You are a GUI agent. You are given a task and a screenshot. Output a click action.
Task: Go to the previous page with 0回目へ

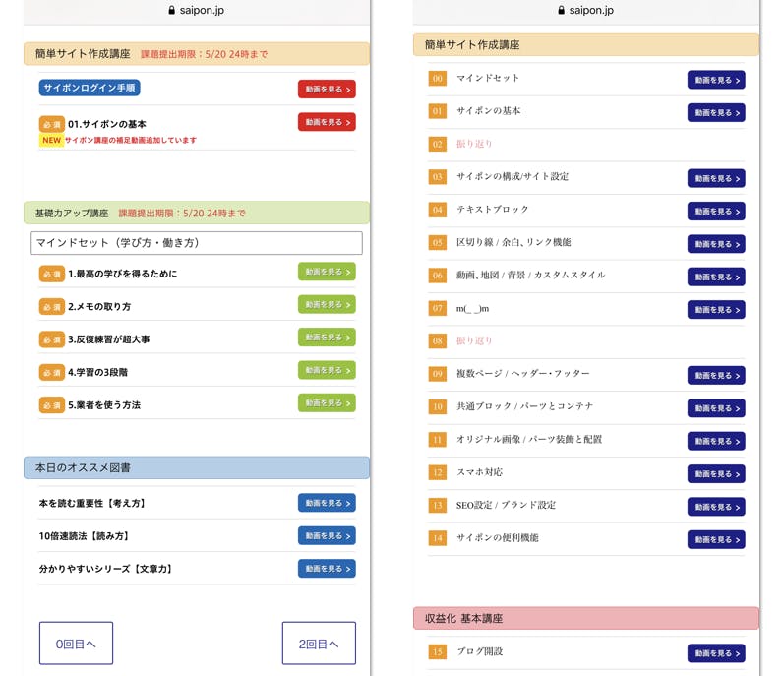(x=76, y=644)
